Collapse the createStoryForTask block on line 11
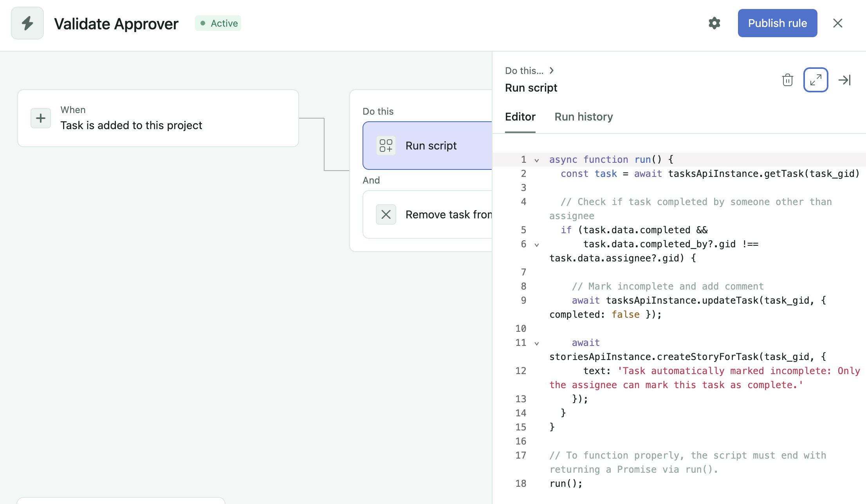Screen dimensions: 866x504 tap(536, 343)
